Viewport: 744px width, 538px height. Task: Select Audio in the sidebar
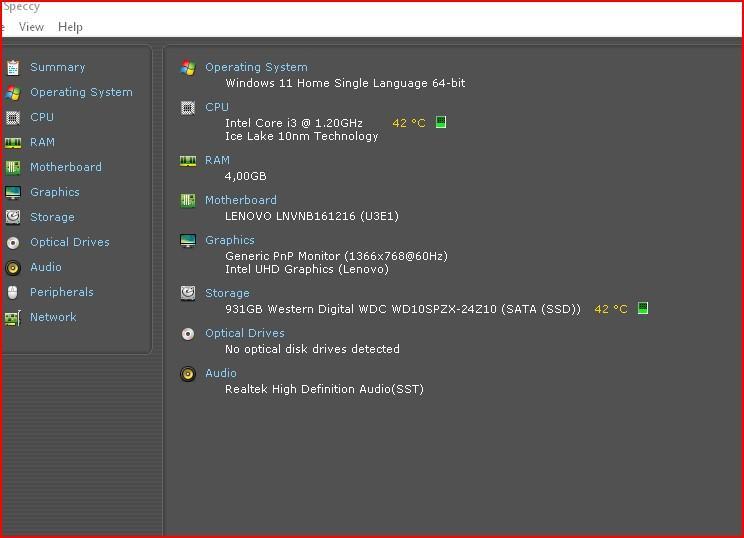[x=46, y=267]
